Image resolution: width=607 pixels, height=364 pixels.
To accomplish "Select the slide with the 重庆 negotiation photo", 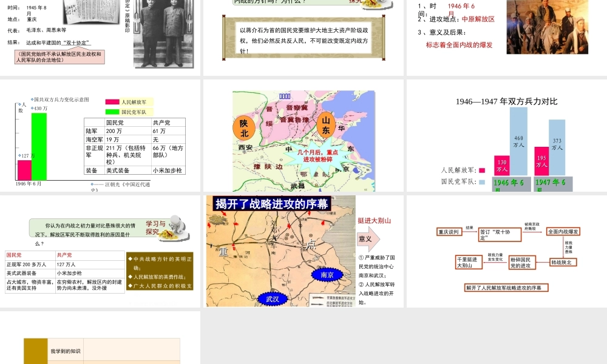I will coord(100,38).
